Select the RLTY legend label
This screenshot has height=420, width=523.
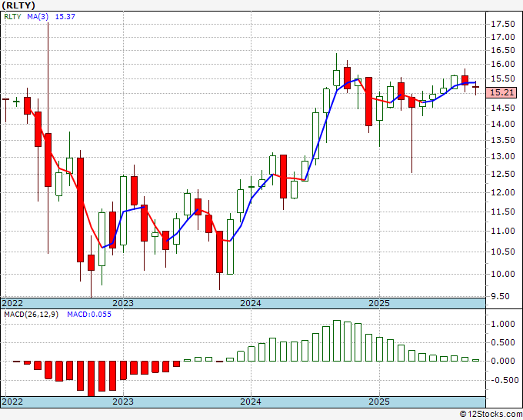coord(12,17)
